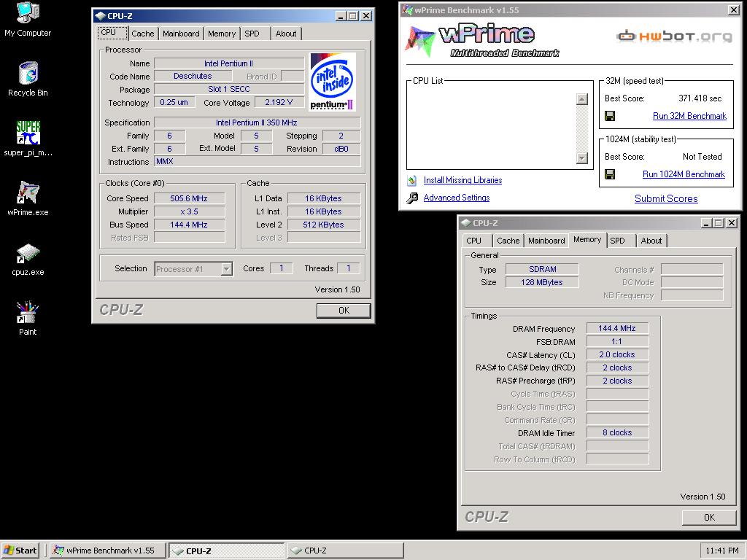This screenshot has width=747, height=560.
Task: Click the Submit Scores link
Action: [x=666, y=199]
